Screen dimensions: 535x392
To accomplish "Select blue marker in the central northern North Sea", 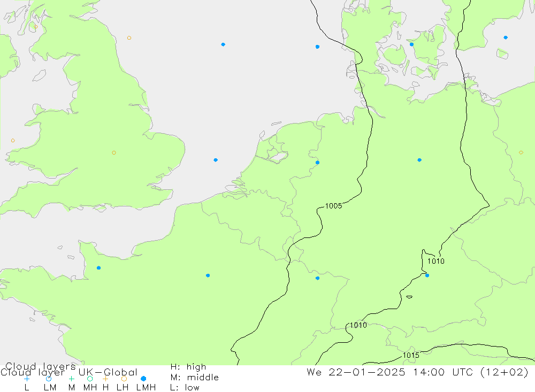I will (223, 44).
